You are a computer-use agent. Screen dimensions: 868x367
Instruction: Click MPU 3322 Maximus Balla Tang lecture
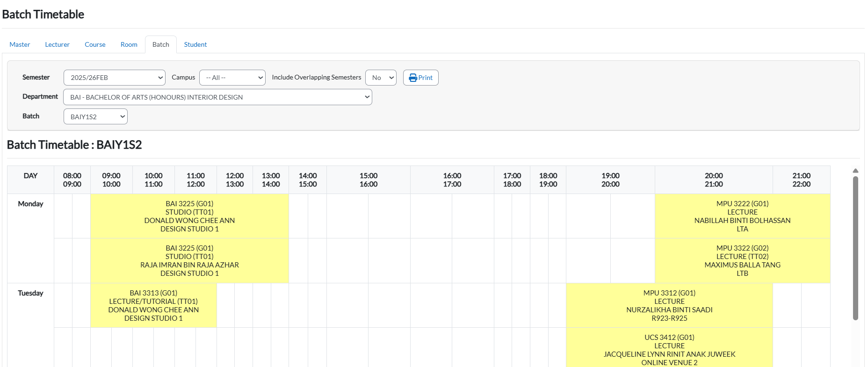pyautogui.click(x=742, y=260)
